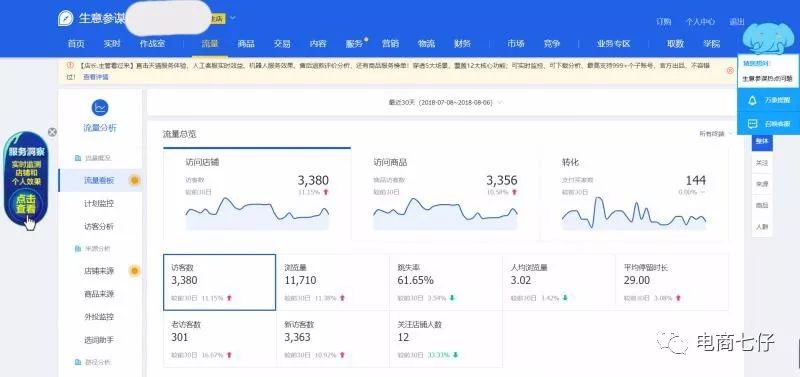The width and height of the screenshot is (800, 377).
Task: Open the 营销 nav tab
Action: point(390,44)
